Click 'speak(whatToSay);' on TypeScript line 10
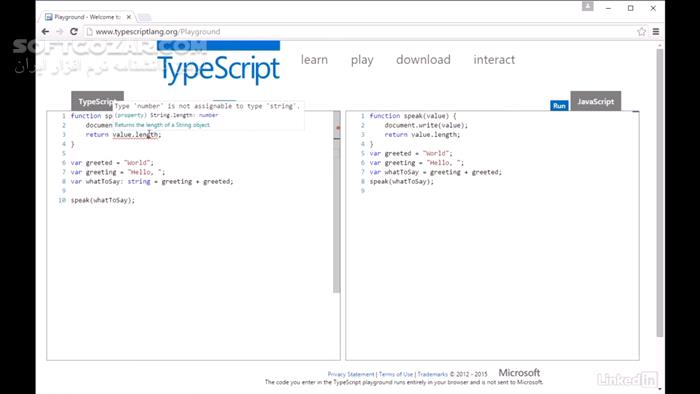 103,200
